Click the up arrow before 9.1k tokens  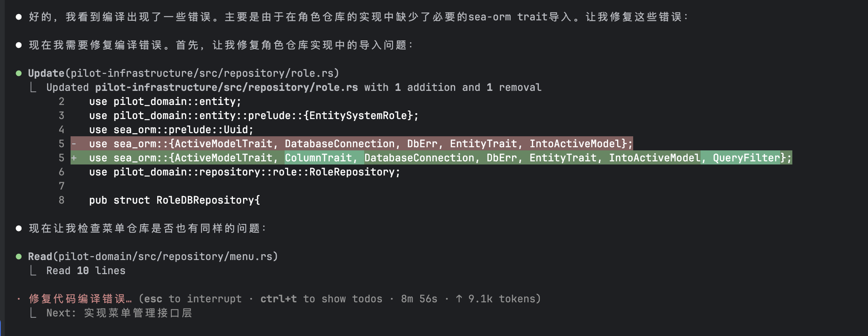(x=459, y=299)
